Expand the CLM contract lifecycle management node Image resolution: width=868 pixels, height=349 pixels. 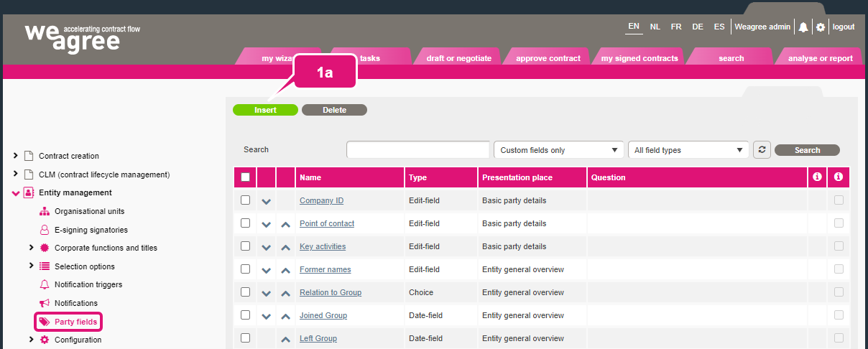click(x=16, y=174)
